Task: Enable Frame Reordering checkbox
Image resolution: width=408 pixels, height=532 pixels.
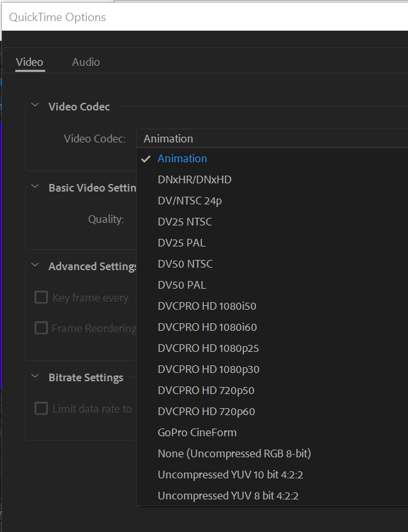Action: [41, 328]
